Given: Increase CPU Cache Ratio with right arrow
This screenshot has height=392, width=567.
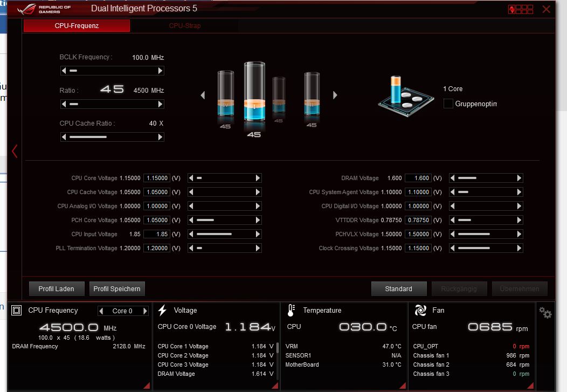Looking at the screenshot, I should pos(160,137).
